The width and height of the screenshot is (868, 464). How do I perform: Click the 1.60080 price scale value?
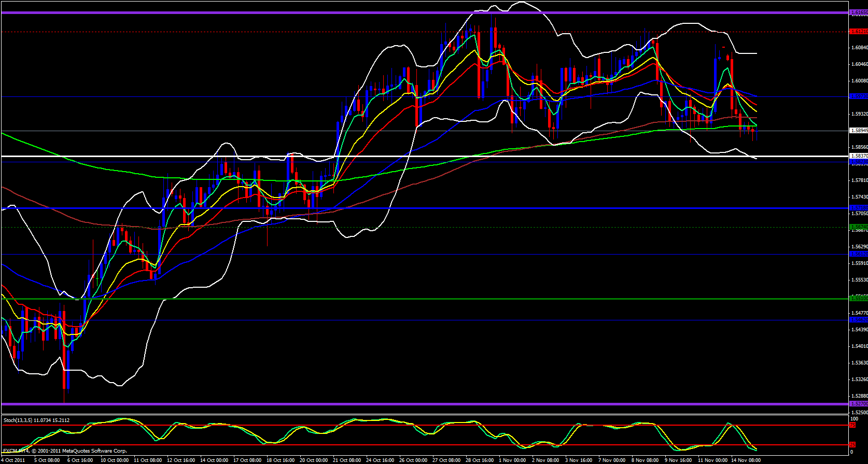click(859, 81)
